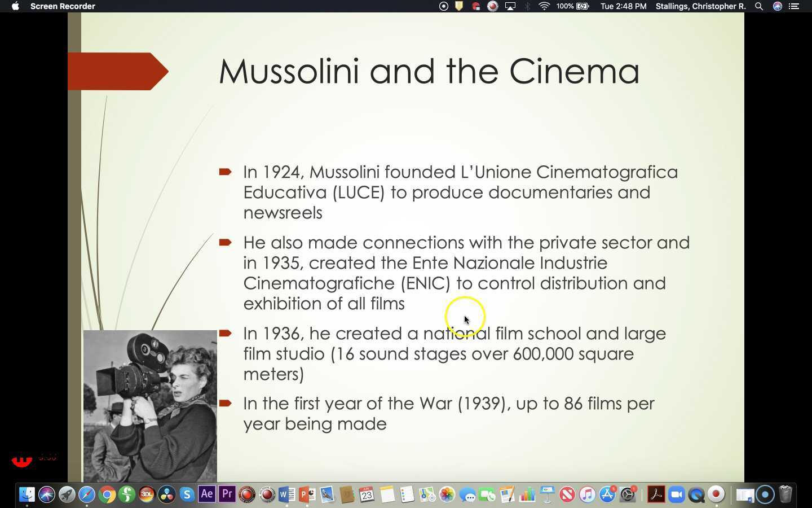The height and width of the screenshot is (508, 812).
Task: Open the Apple menu
Action: point(15,6)
